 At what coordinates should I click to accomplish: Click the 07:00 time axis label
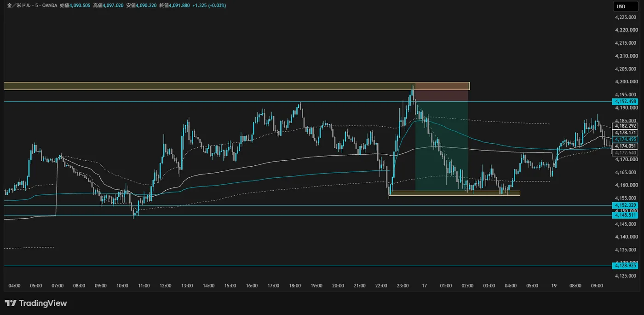coord(57,286)
